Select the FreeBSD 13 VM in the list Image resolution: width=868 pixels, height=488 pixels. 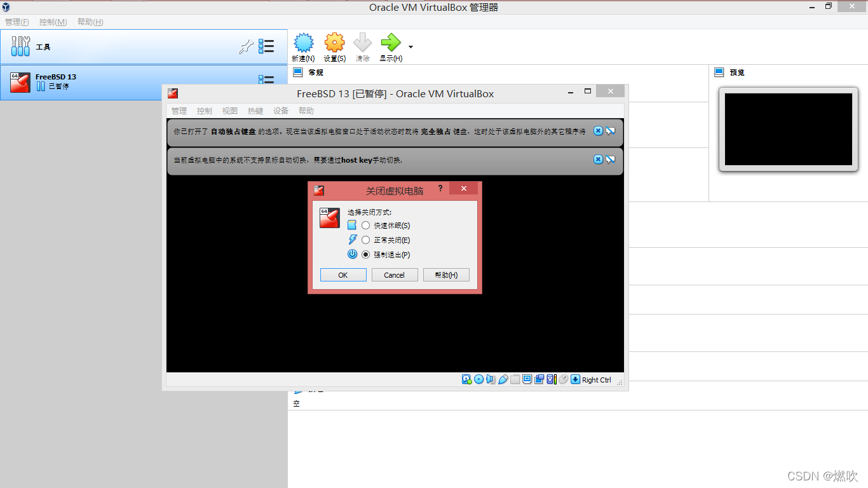point(144,82)
